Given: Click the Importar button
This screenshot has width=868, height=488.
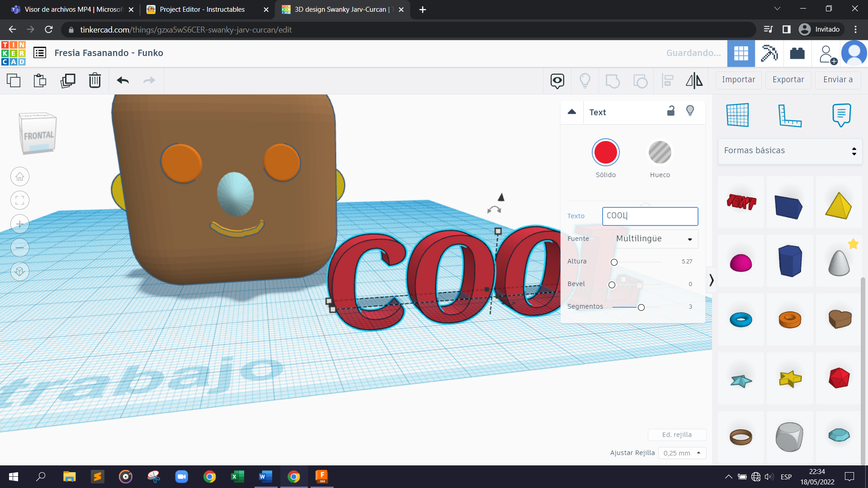Looking at the screenshot, I should [738, 80].
